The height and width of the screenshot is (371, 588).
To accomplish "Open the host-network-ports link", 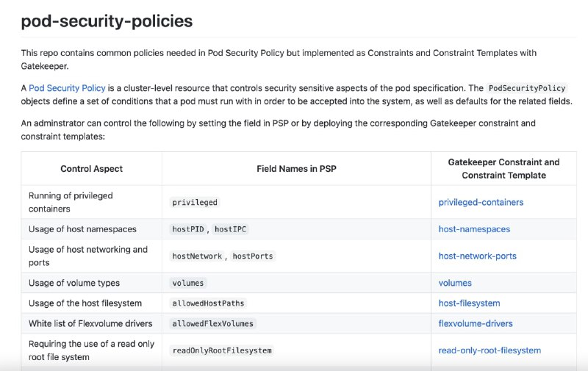I will pos(477,256).
